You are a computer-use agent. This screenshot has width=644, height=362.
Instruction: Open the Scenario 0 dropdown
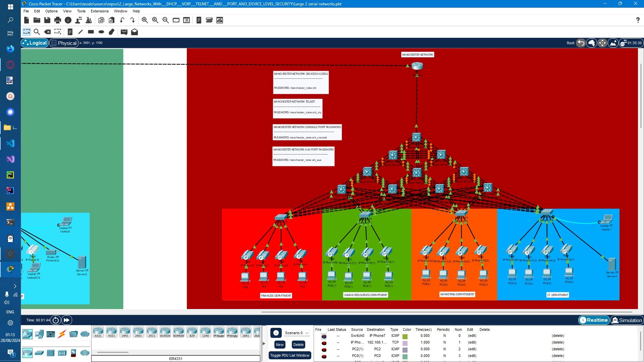coord(297,333)
